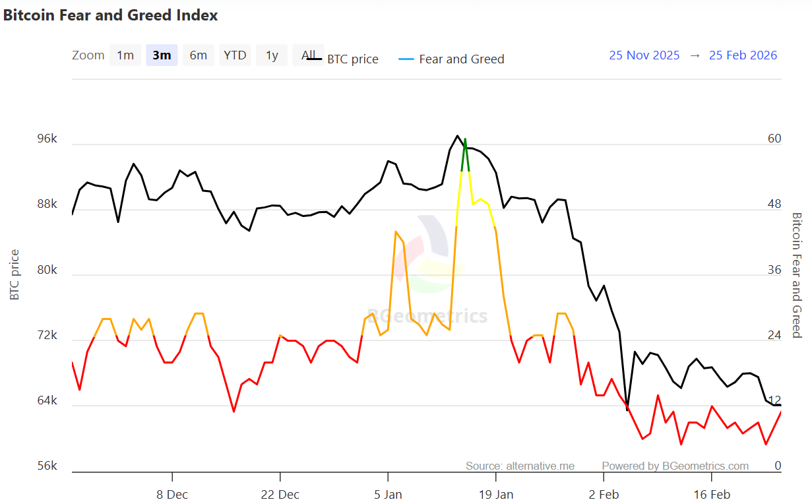812x504 pixels.
Task: Select the 1y zoom range
Action: [x=272, y=55]
